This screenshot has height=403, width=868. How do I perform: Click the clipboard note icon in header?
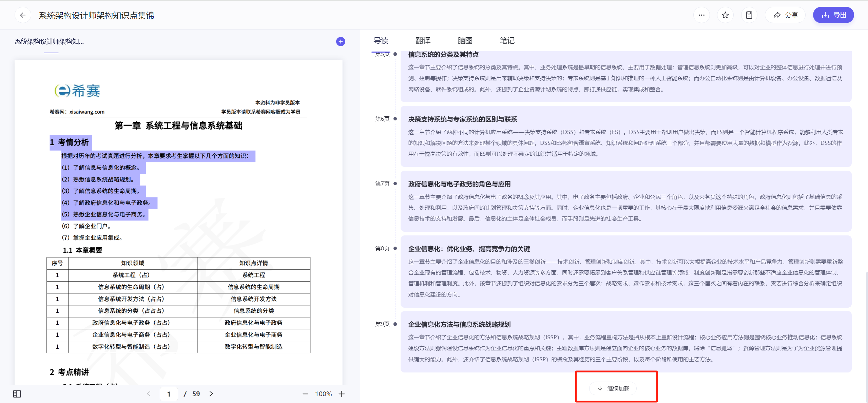pyautogui.click(x=749, y=15)
